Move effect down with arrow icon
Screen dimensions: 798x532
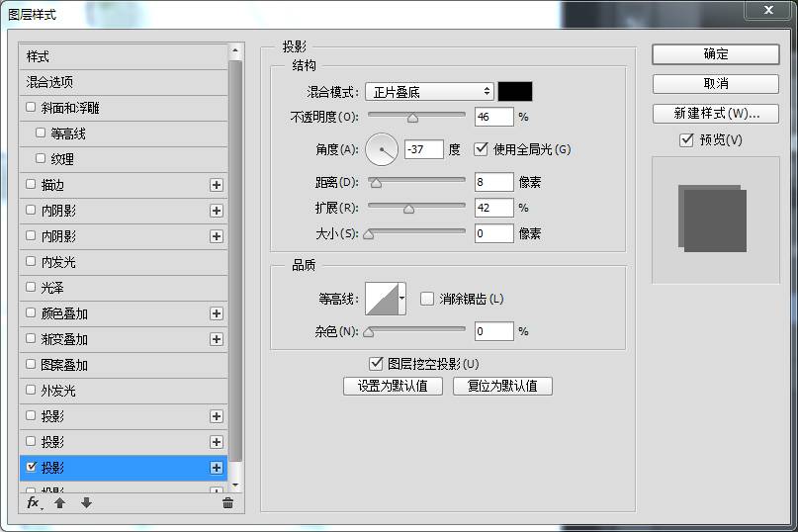[86, 502]
